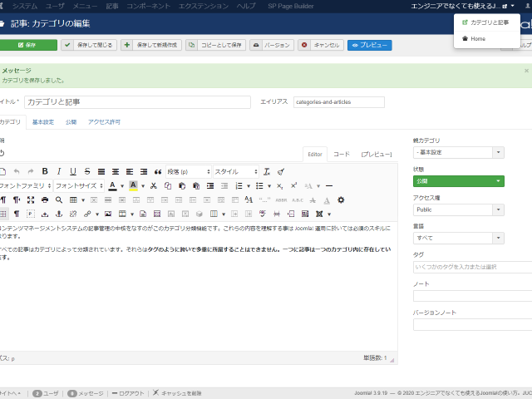
Task: Open the 段落 (p) format dropdown
Action: coord(189,172)
